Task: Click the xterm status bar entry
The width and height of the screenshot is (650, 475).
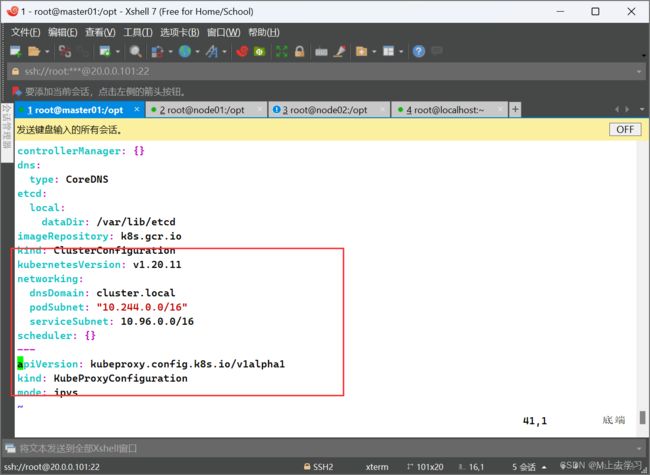Action: pyautogui.click(x=377, y=467)
